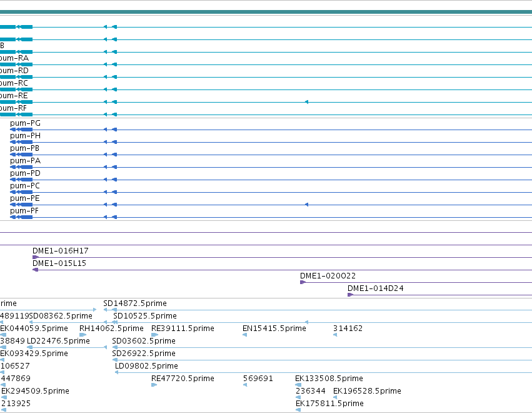The image size is (532, 413).
Task: Click the EK175811.5prime EST label
Action: click(x=330, y=404)
